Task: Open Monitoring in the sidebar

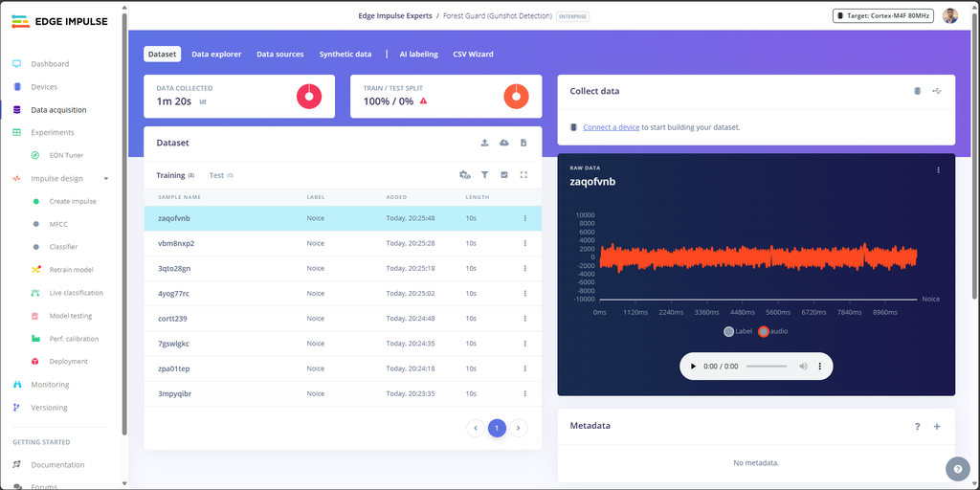Action: [50, 385]
